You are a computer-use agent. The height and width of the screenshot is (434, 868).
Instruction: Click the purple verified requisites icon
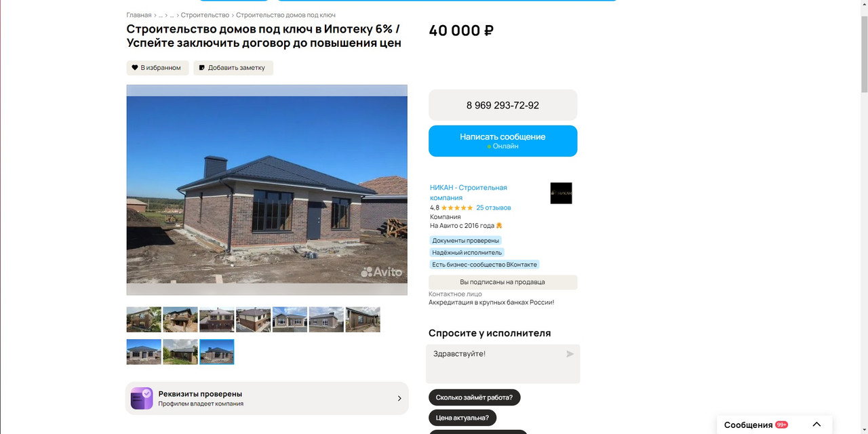click(142, 398)
